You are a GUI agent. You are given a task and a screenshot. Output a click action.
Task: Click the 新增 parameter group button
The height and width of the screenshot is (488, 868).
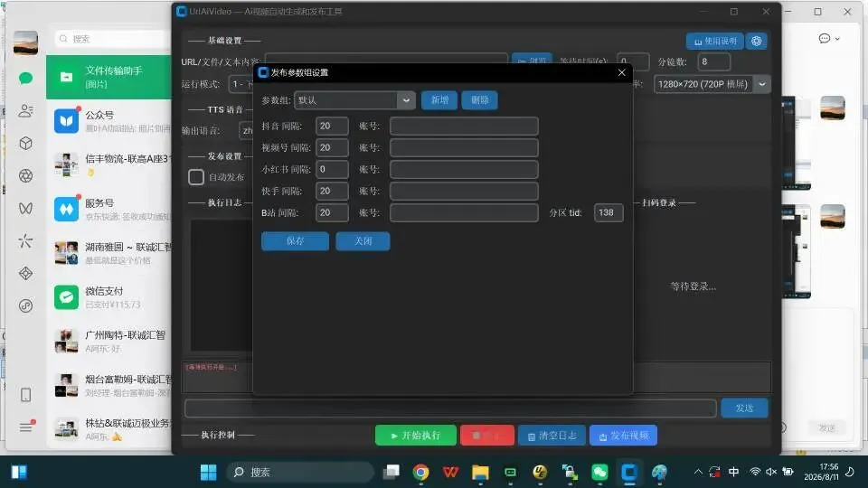(439, 100)
